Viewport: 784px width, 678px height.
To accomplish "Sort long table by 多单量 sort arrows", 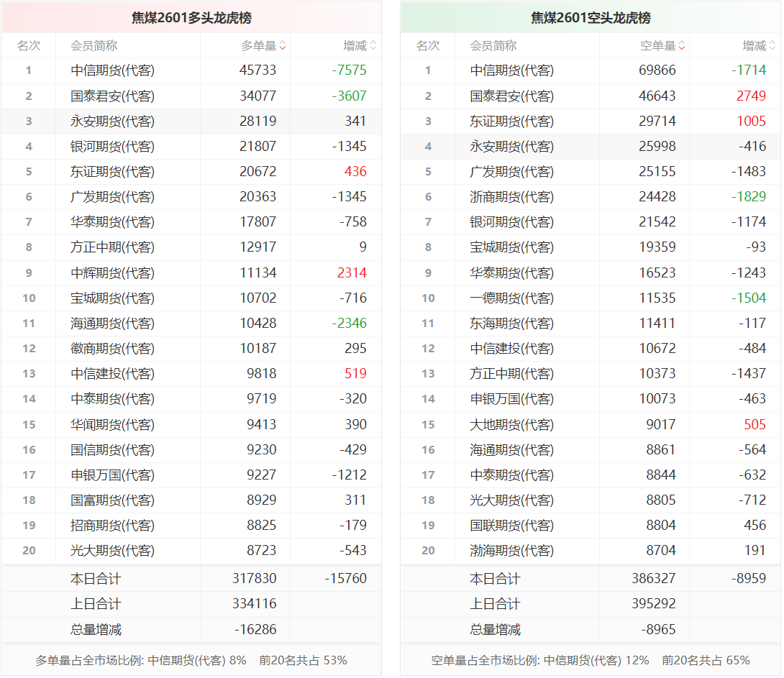I will [283, 46].
